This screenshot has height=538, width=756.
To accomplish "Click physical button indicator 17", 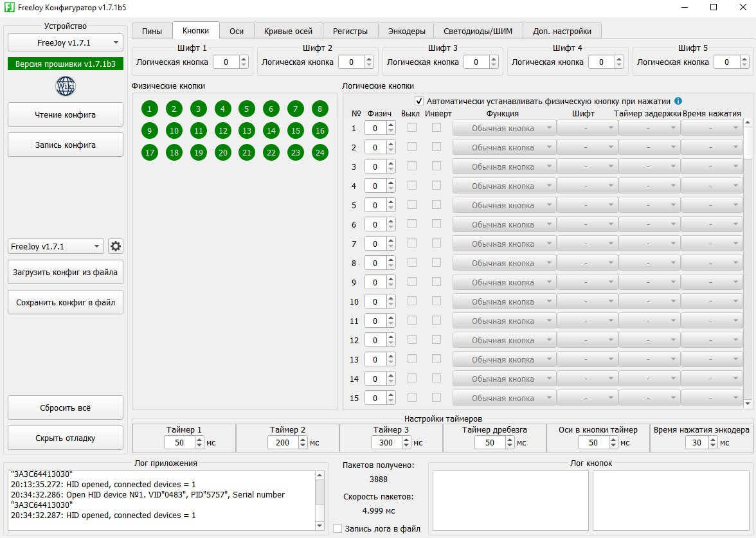I will point(149,153).
